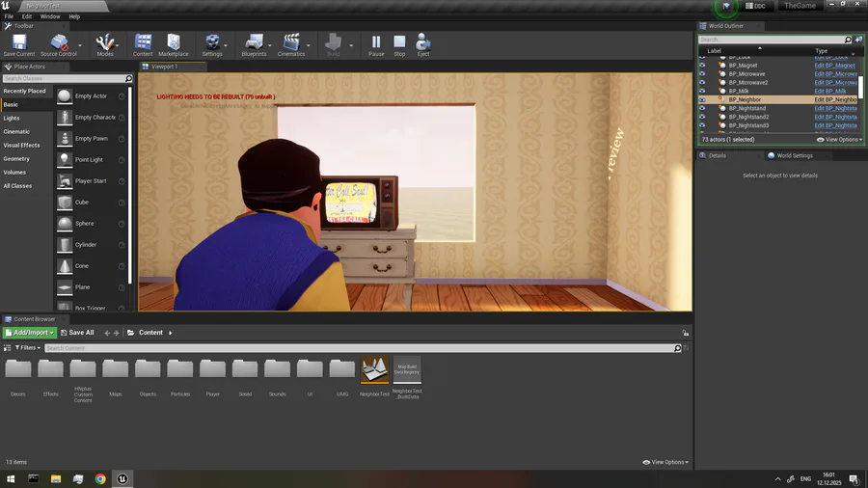The image size is (868, 488).
Task: Select the Lights category in Place Actors
Action: [x=12, y=118]
